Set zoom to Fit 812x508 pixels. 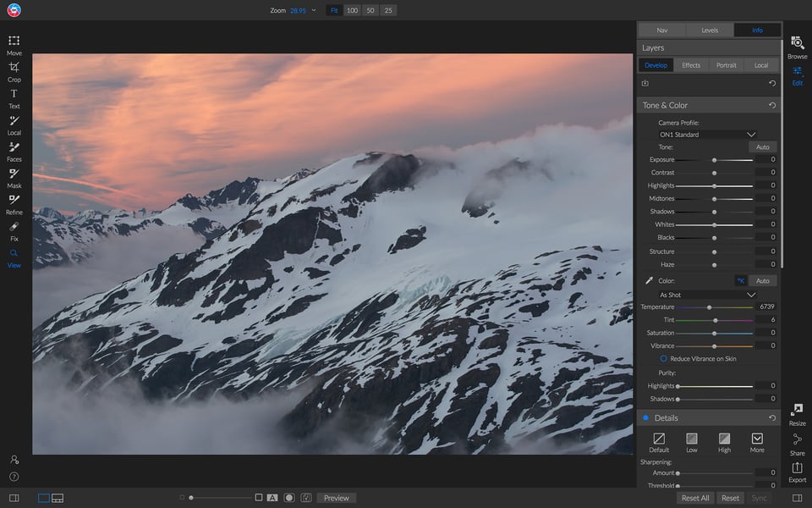334,10
